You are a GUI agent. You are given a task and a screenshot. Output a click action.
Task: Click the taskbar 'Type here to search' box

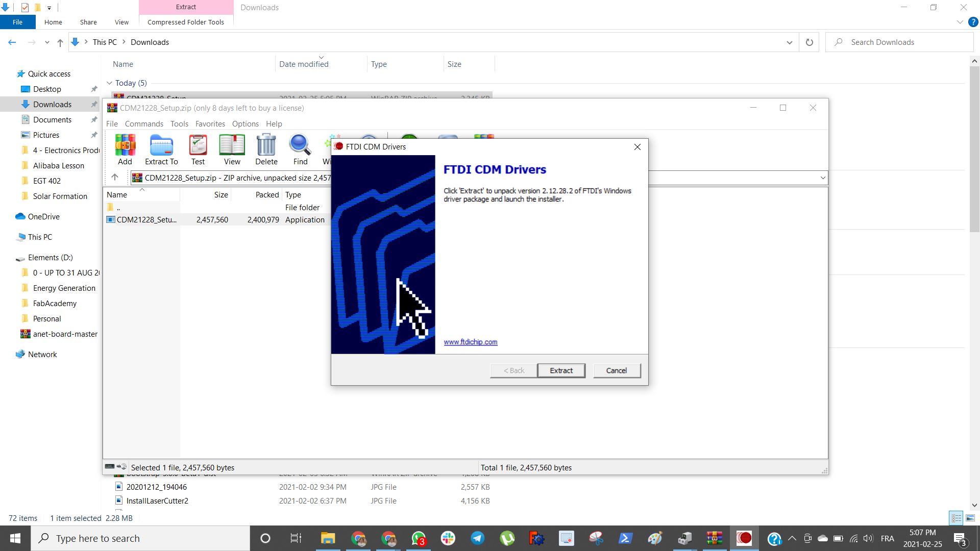(140, 538)
